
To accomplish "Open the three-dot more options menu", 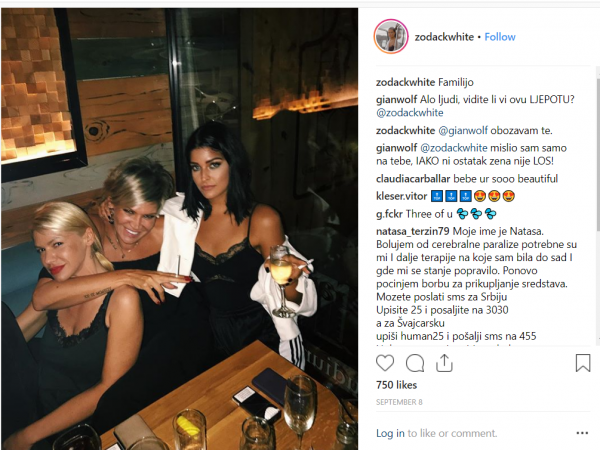I will coord(582,433).
